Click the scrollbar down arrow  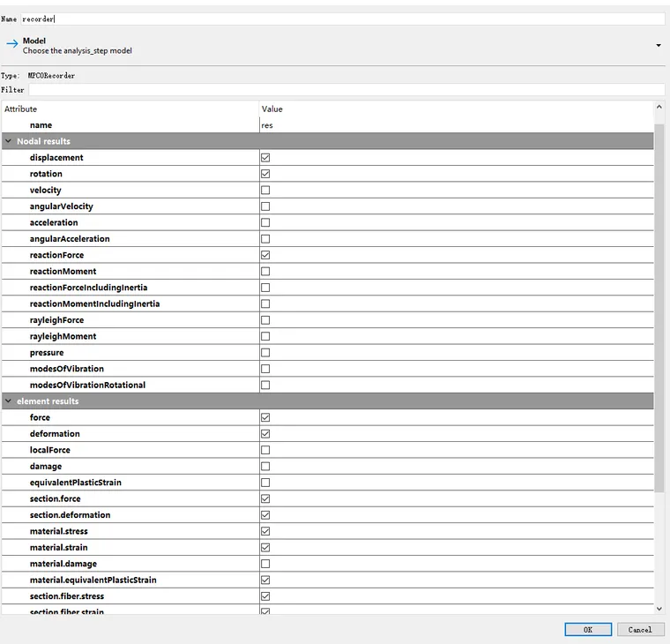point(659,609)
